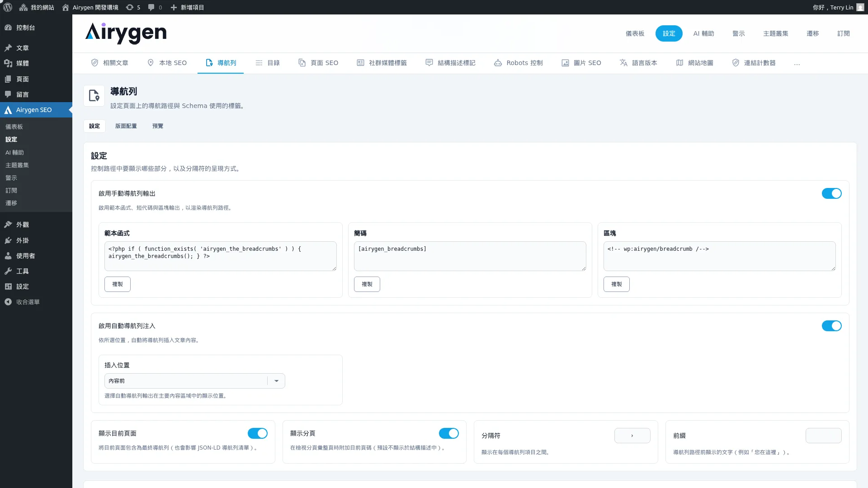Image resolution: width=868 pixels, height=488 pixels.
Task: Switch to the 頁面 SEO tab
Action: click(x=318, y=63)
